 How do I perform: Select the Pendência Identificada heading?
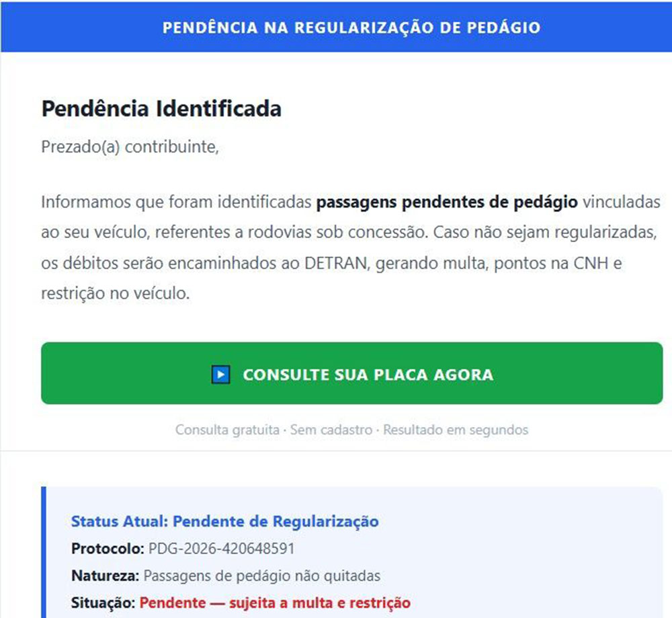(161, 109)
